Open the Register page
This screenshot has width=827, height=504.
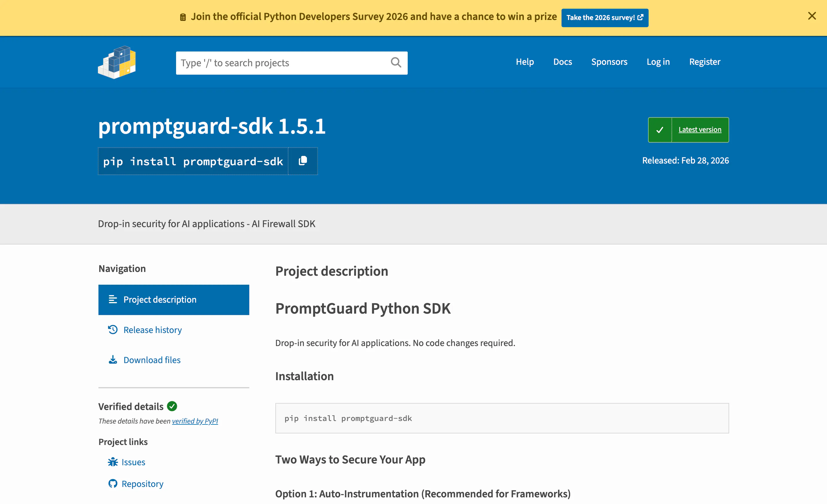[705, 62]
